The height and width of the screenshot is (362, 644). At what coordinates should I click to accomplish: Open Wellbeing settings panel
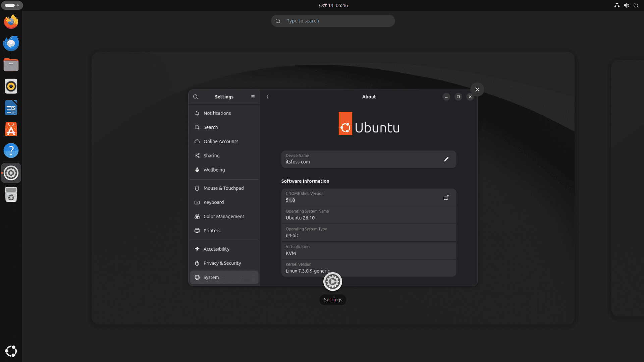(x=224, y=170)
